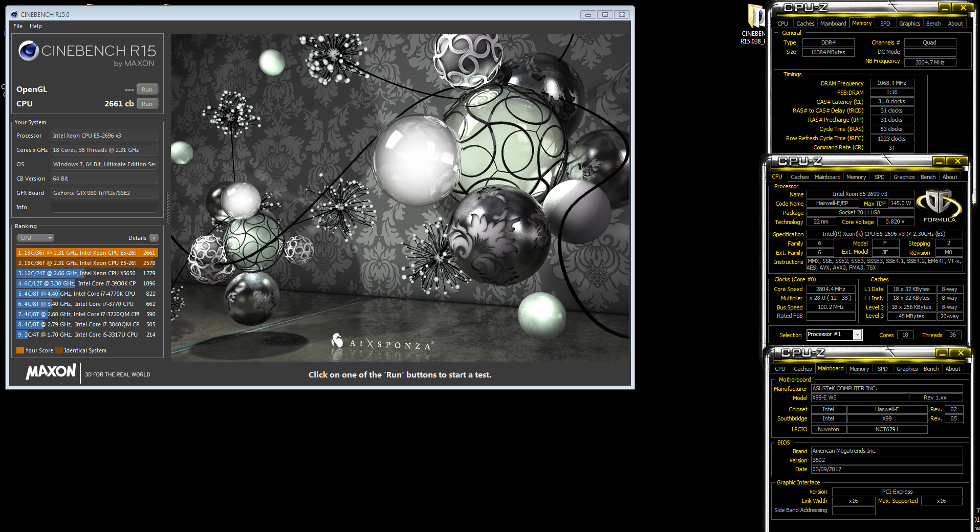Open SPD tab in Memory CPU-Z window

pyautogui.click(x=885, y=24)
